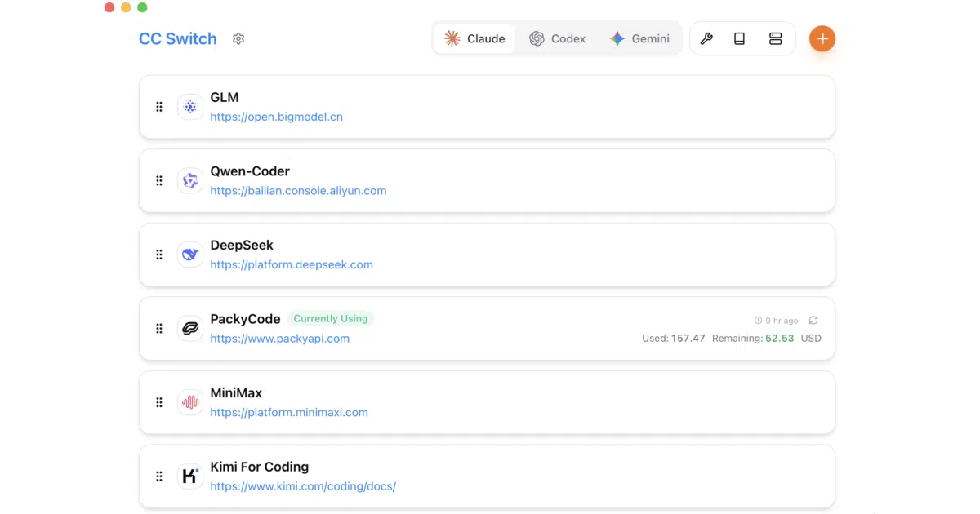Open https://open.bigmodel.cn link
Screen dimensions: 980x514
276,117
